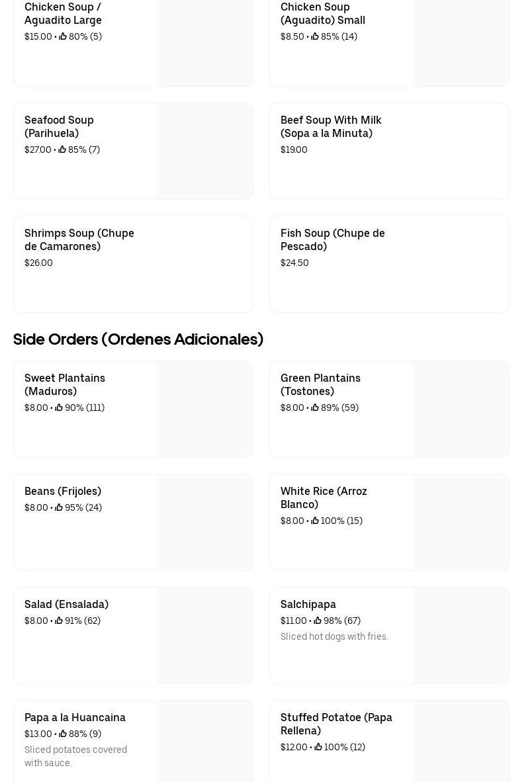532x782 pixels.
Task: Click Seafood Soup (Parihuela) image thumbnail
Action: click(205, 151)
